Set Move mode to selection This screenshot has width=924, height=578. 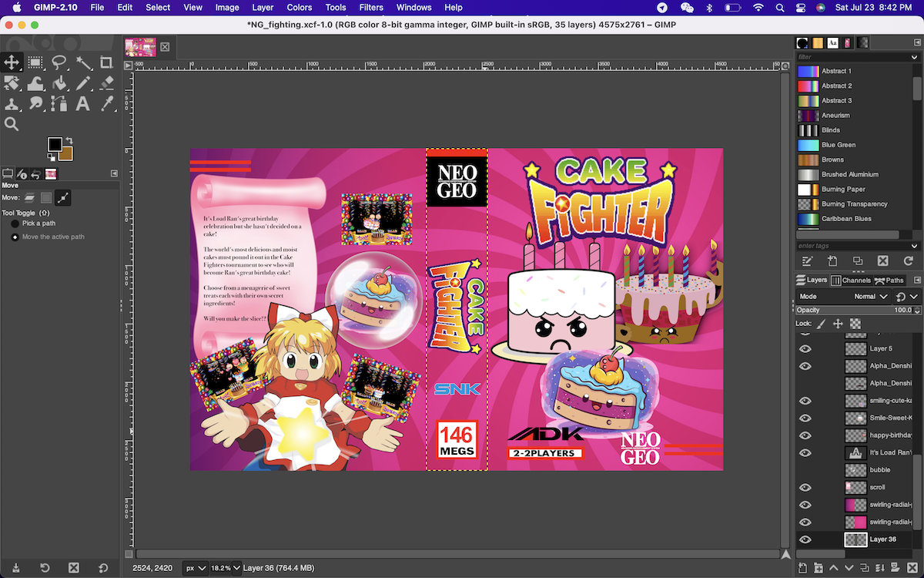pos(46,198)
